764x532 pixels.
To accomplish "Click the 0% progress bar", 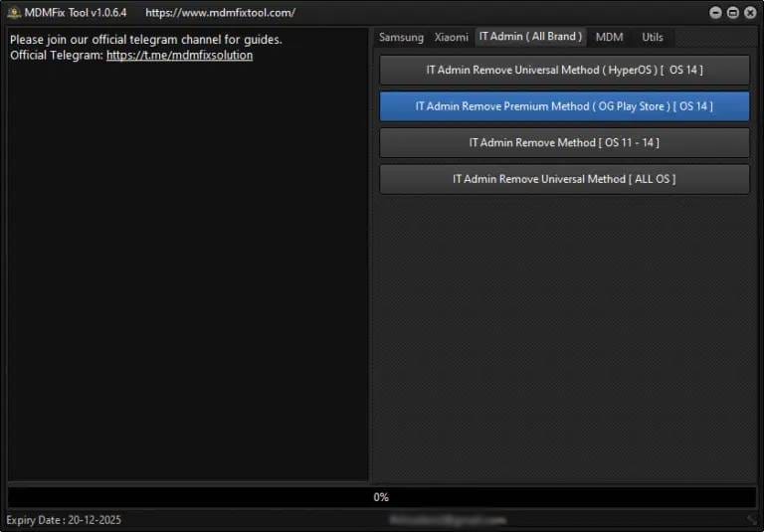I will point(381,497).
